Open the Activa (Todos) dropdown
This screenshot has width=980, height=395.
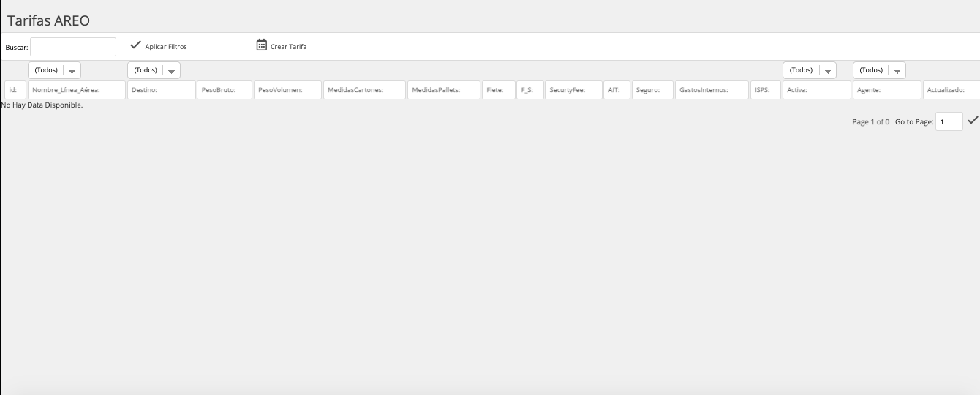coord(810,70)
